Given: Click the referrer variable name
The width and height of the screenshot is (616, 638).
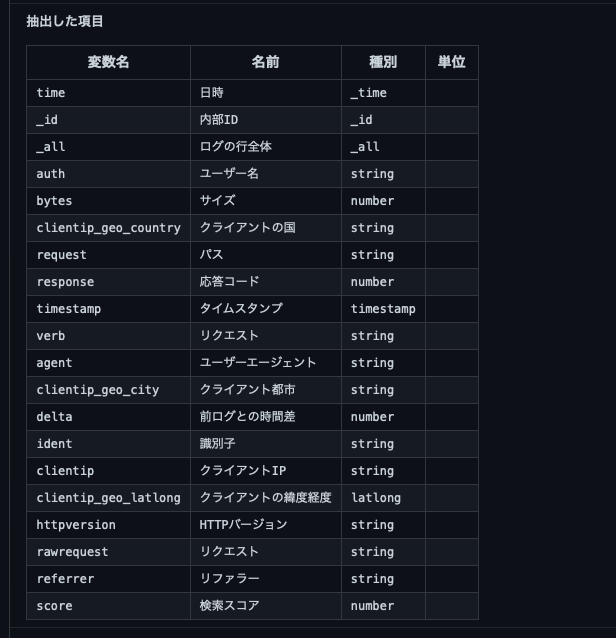Looking at the screenshot, I should (65, 579).
